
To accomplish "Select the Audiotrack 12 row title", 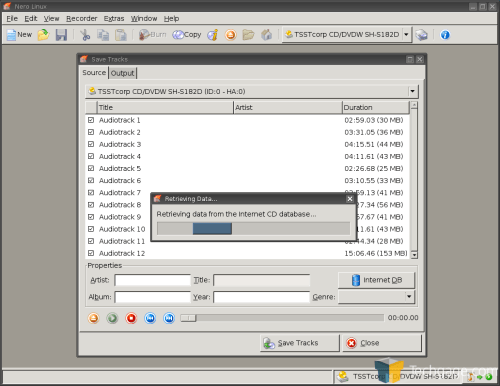I will coord(122,253).
